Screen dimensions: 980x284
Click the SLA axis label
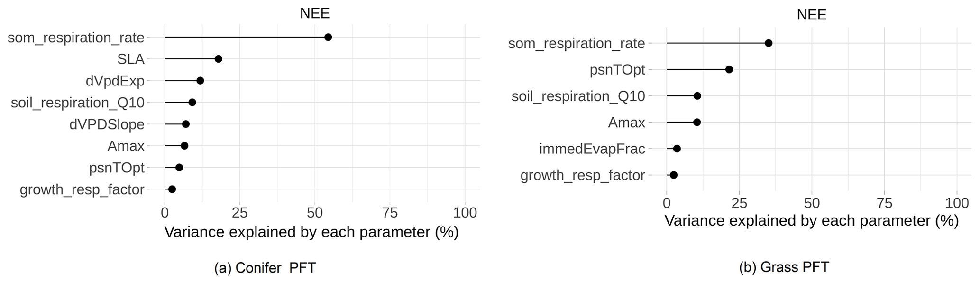click(131, 59)
